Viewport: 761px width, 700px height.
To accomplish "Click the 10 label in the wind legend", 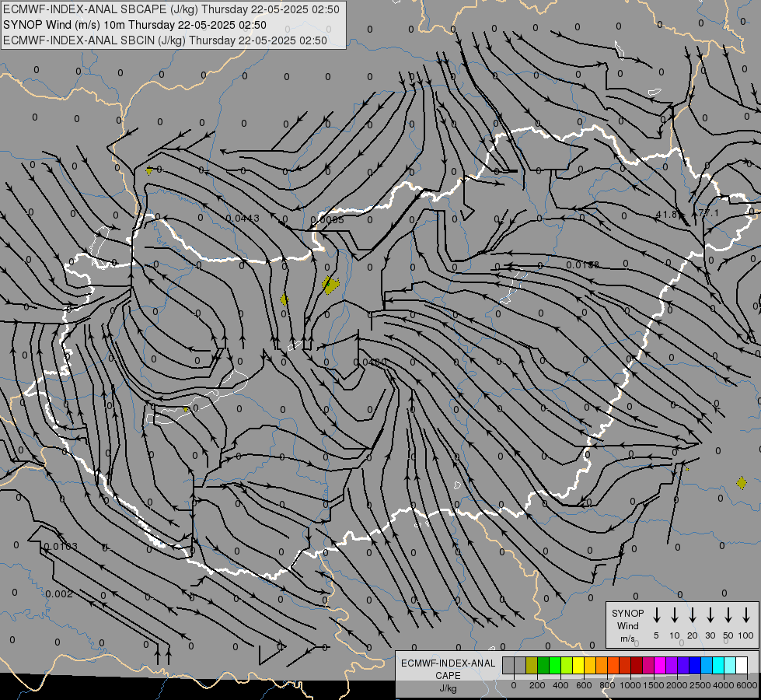I will pyautogui.click(x=675, y=635).
